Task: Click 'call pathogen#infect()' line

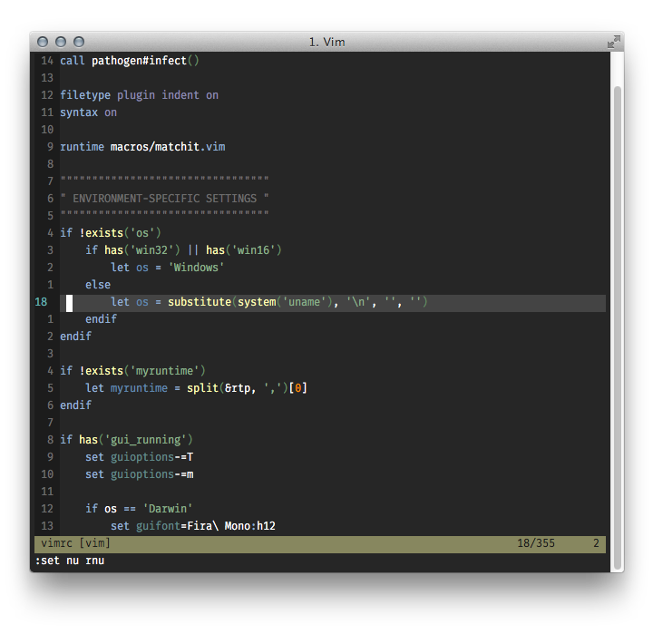Action: coord(130,61)
